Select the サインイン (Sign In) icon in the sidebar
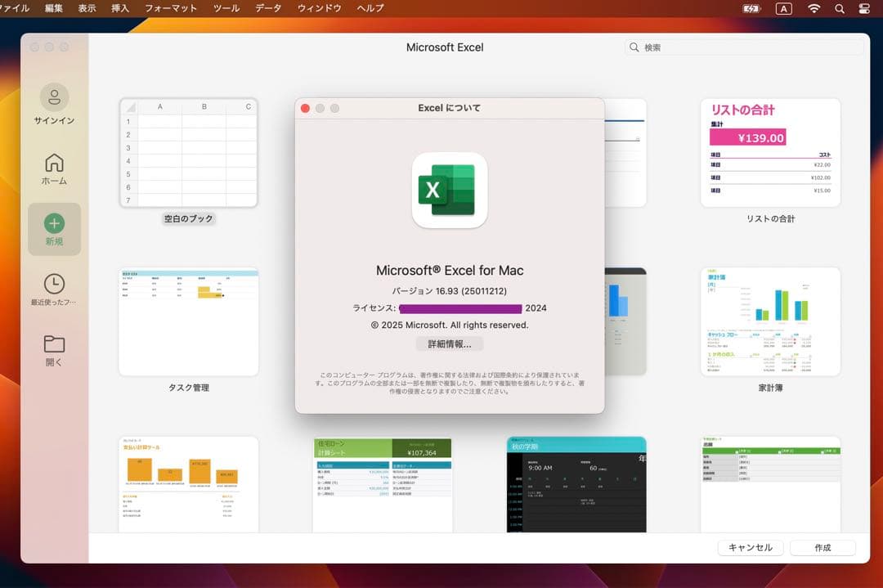The width and height of the screenshot is (883, 588). (54, 98)
